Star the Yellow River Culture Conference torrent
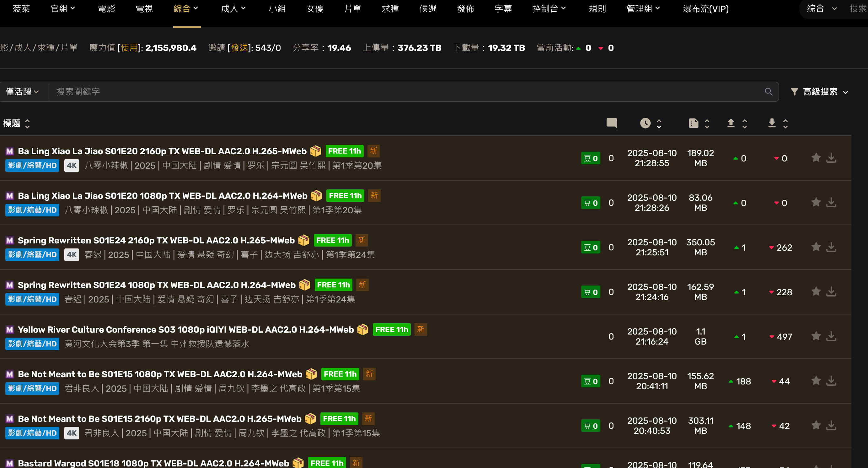Screen dimensions: 868x468 pos(816,336)
